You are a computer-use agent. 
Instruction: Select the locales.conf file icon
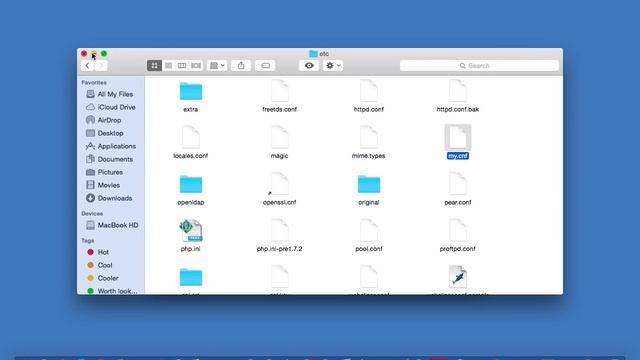click(x=191, y=137)
